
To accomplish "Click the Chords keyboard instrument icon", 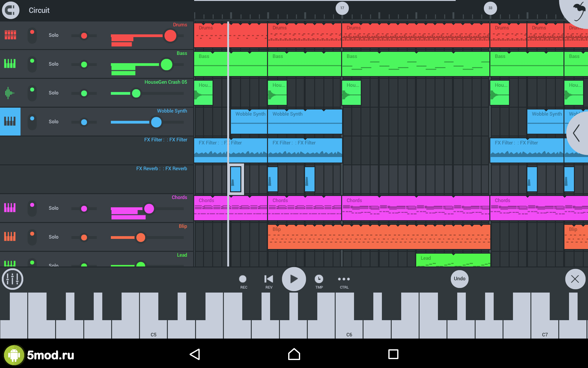I will click(x=10, y=208).
